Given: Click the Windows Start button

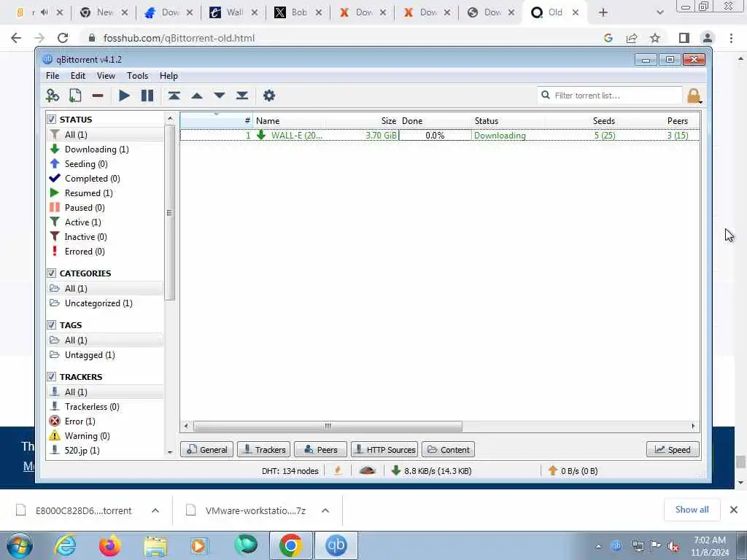Looking at the screenshot, I should [x=20, y=545].
